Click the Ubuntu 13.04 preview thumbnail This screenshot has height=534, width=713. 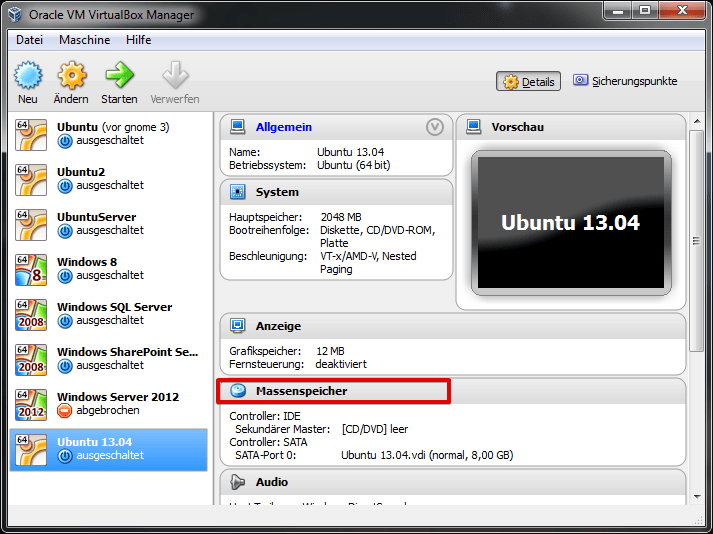click(x=571, y=222)
